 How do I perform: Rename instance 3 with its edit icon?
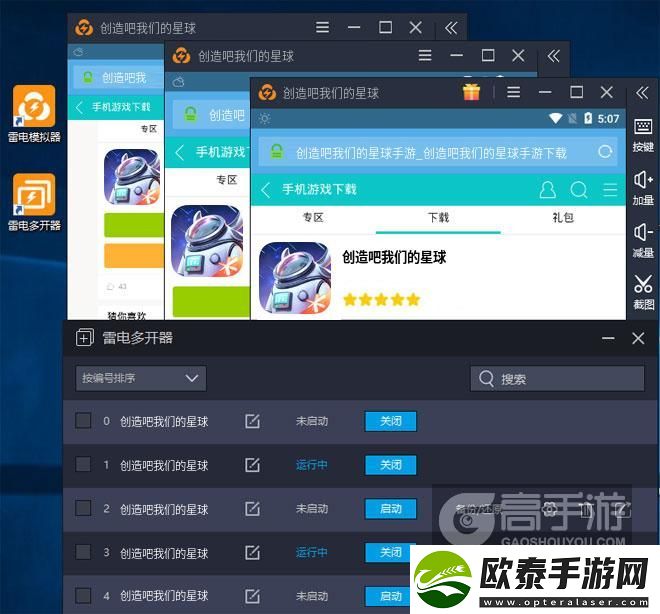tap(252, 552)
